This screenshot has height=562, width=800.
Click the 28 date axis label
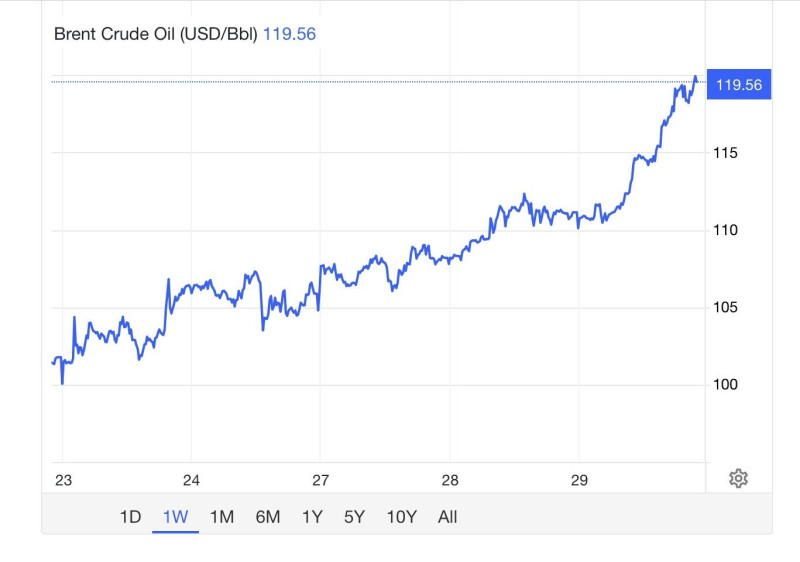pyautogui.click(x=450, y=480)
